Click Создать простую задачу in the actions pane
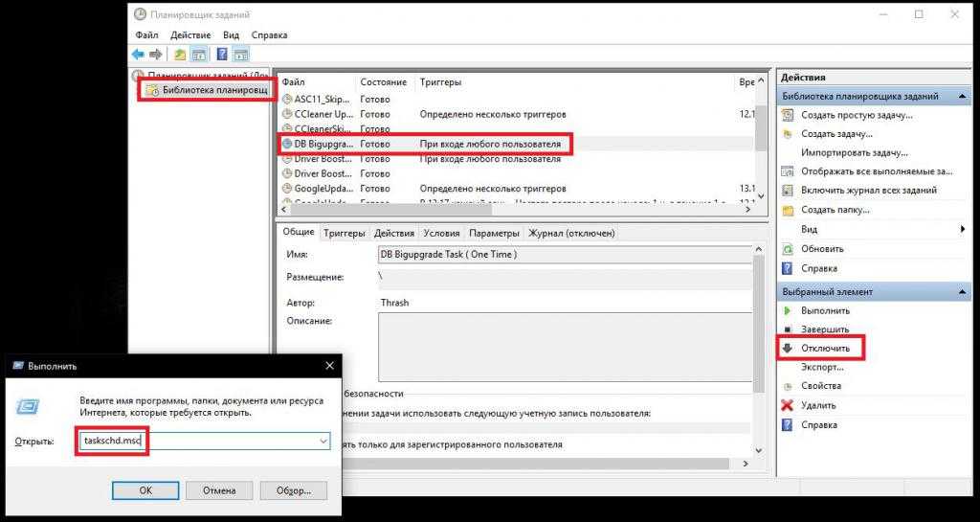Viewport: 980px width, 522px height. click(857, 115)
